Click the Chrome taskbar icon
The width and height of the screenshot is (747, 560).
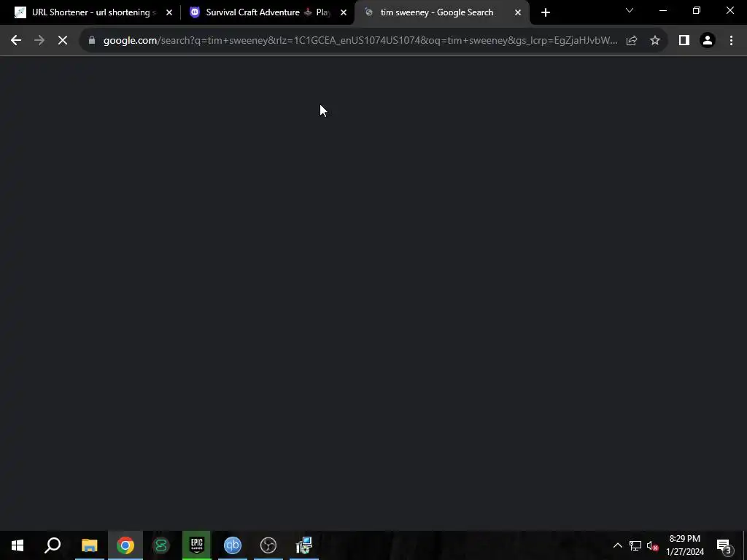(125, 545)
